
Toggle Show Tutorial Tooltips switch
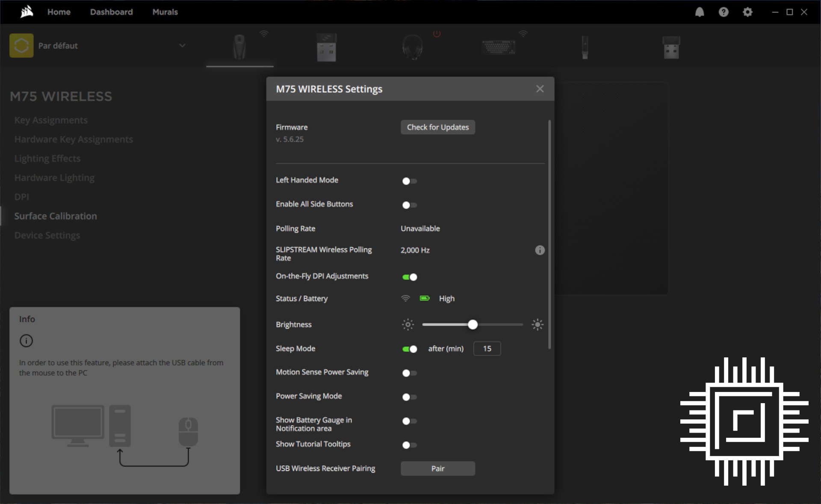point(409,445)
